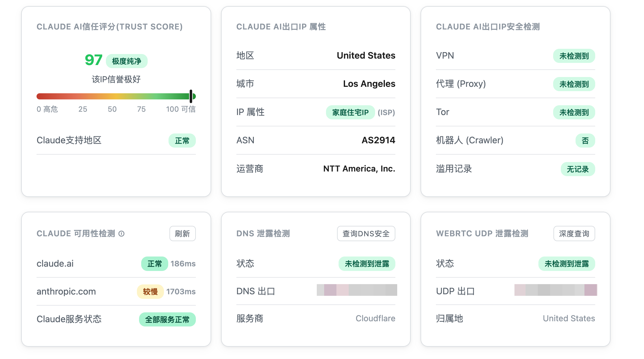Click the blurred DNS 出口 value
644x359 pixels.
(x=357, y=290)
